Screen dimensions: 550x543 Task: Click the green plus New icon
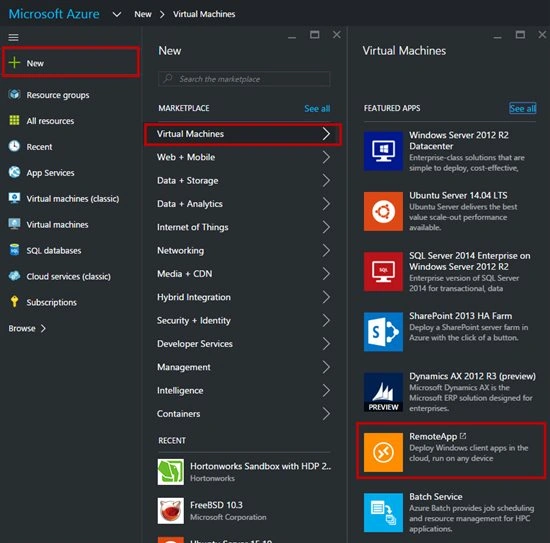pyautogui.click(x=14, y=63)
